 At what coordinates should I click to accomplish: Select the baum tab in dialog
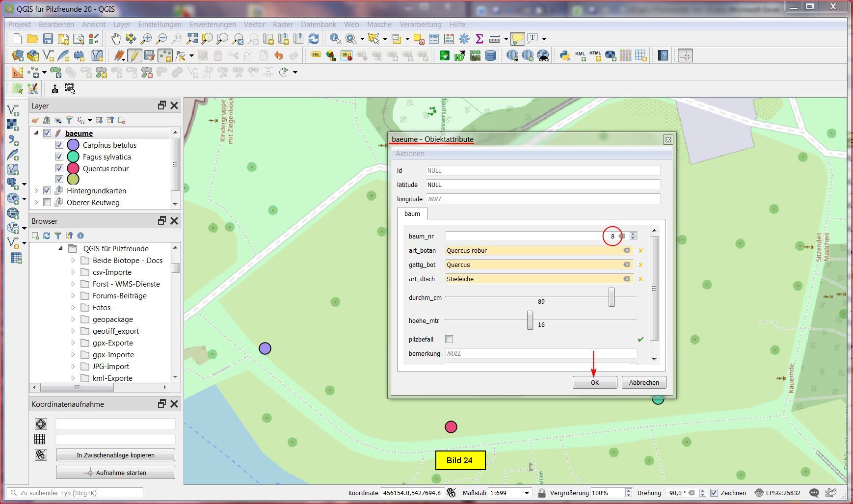[x=412, y=214]
